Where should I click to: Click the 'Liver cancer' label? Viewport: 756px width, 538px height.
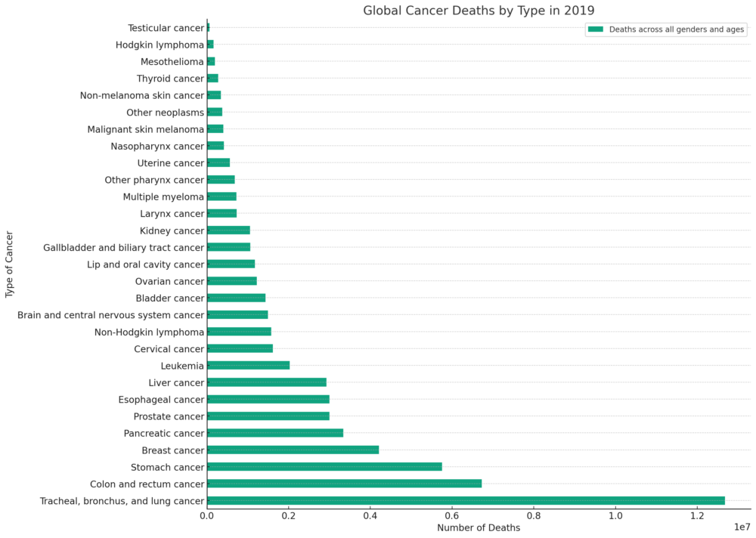(176, 383)
